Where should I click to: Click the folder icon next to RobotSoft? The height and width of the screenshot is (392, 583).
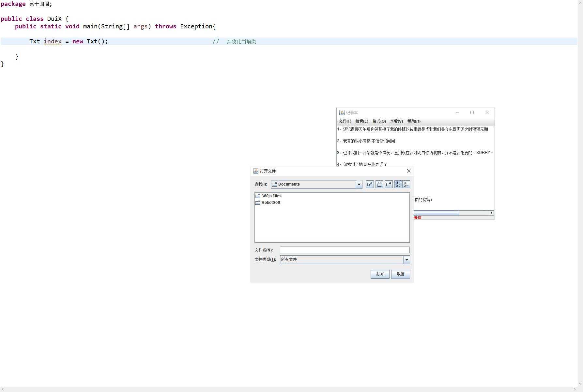tap(258, 203)
